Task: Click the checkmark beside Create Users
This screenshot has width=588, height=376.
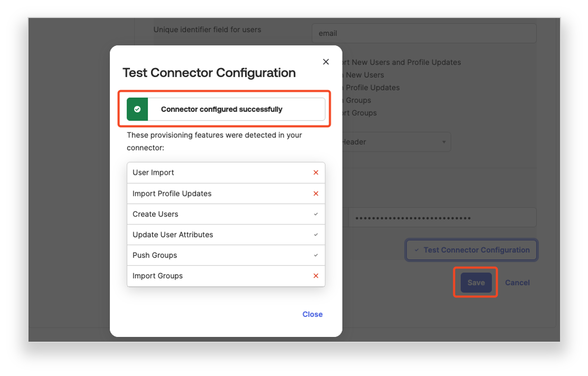Action: tap(316, 214)
